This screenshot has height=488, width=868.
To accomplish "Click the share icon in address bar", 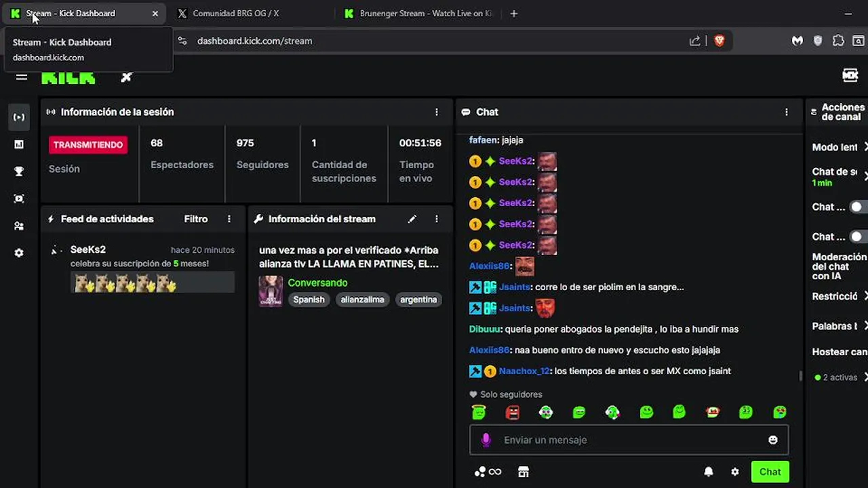I will click(695, 41).
